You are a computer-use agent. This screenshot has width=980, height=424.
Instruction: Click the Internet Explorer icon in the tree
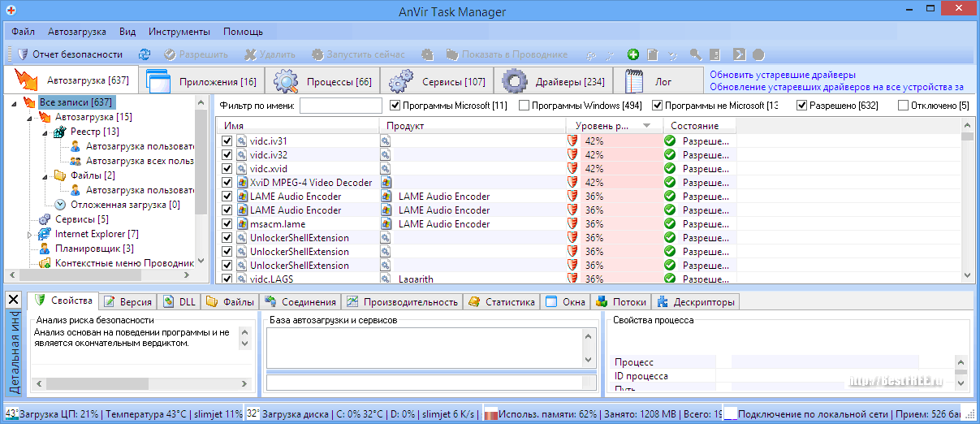click(44, 234)
